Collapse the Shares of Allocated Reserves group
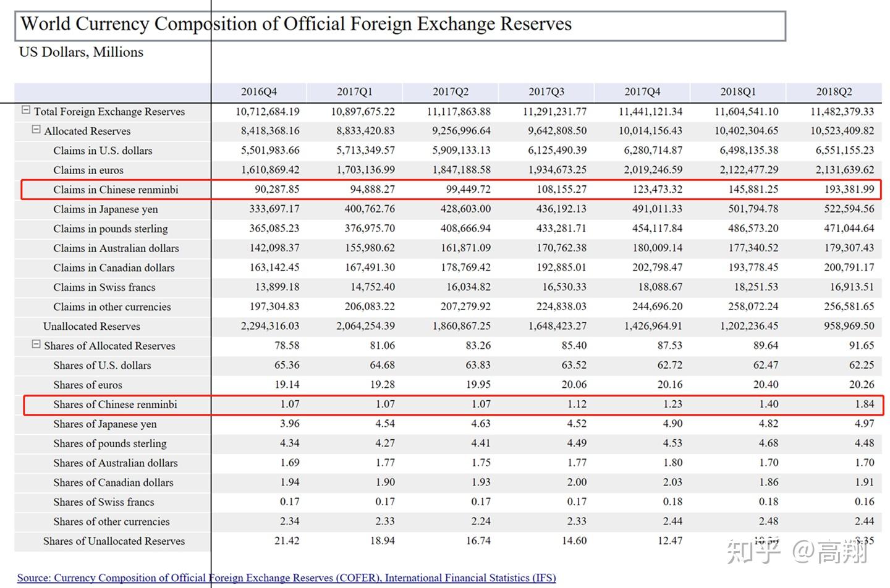This screenshot has width=890, height=588. click(36, 345)
